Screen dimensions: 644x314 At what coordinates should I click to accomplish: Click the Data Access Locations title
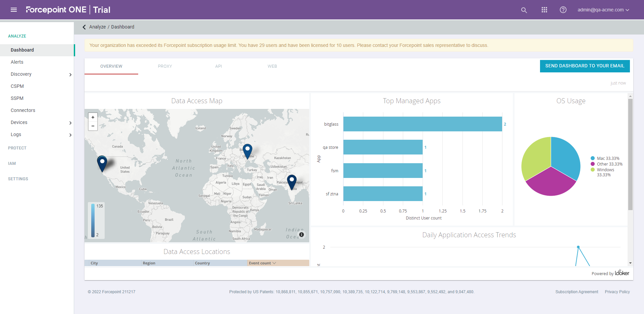(x=197, y=252)
